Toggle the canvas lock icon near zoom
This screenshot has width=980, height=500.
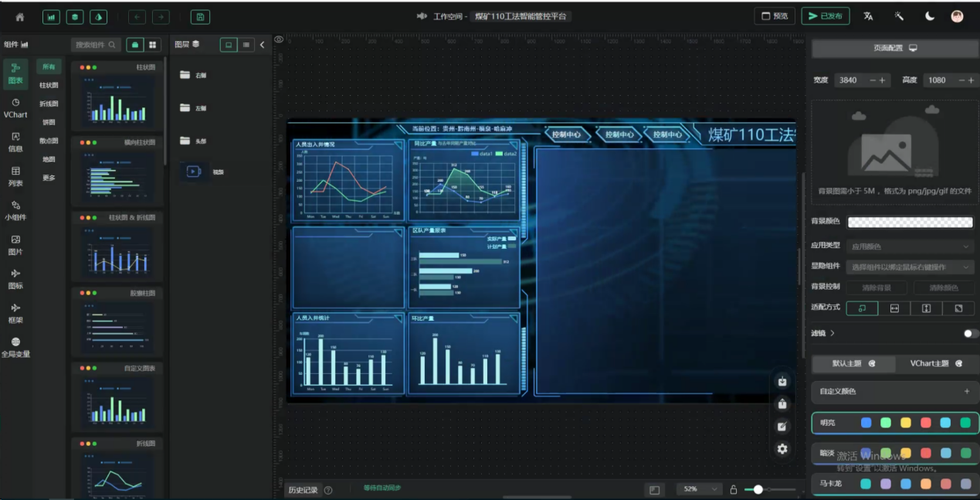click(x=734, y=489)
